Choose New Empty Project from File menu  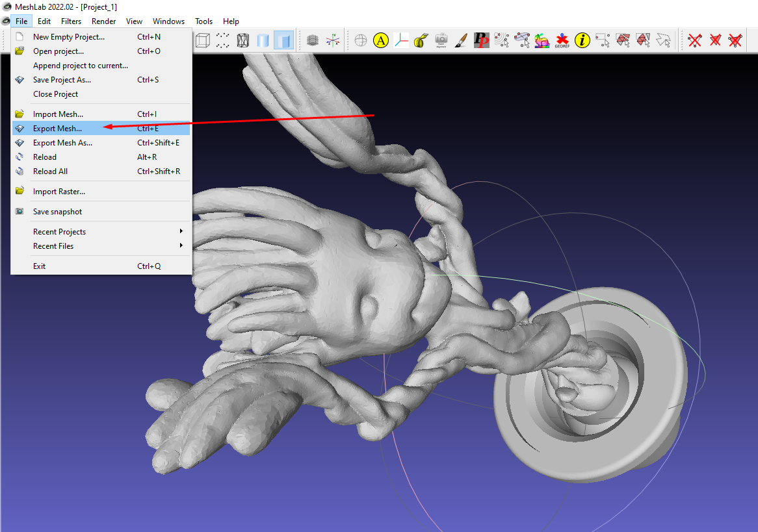(x=101, y=37)
